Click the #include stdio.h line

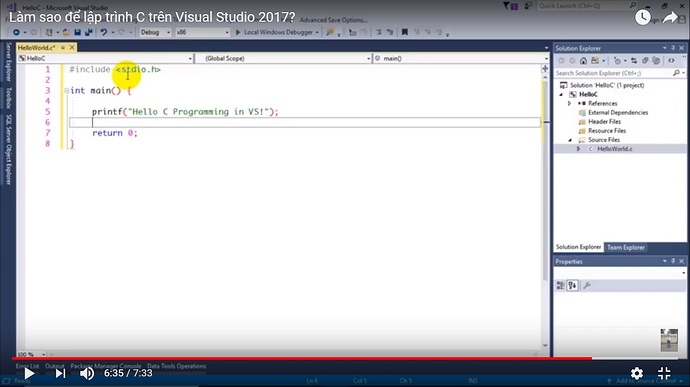tap(115, 70)
